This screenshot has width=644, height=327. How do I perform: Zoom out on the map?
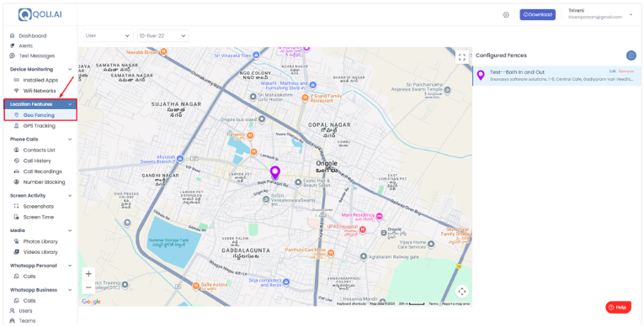[88, 287]
